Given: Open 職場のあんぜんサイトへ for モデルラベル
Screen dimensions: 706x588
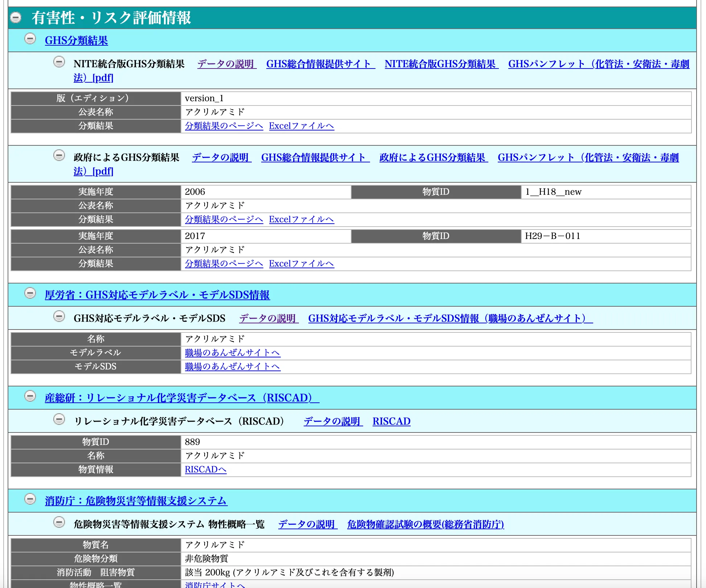Looking at the screenshot, I should [232, 353].
